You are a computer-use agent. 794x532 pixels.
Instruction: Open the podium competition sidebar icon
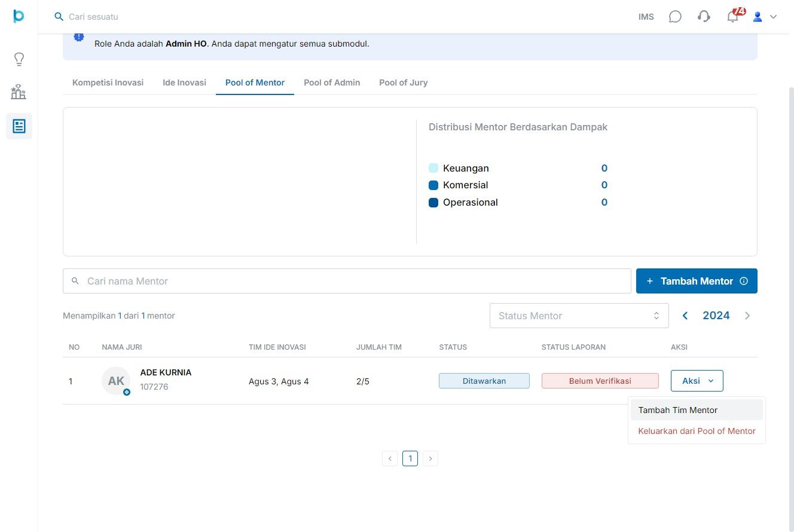(19, 92)
